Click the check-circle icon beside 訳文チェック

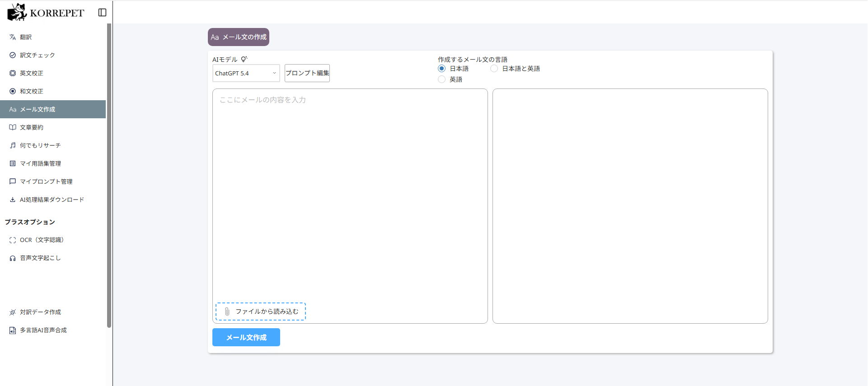13,55
